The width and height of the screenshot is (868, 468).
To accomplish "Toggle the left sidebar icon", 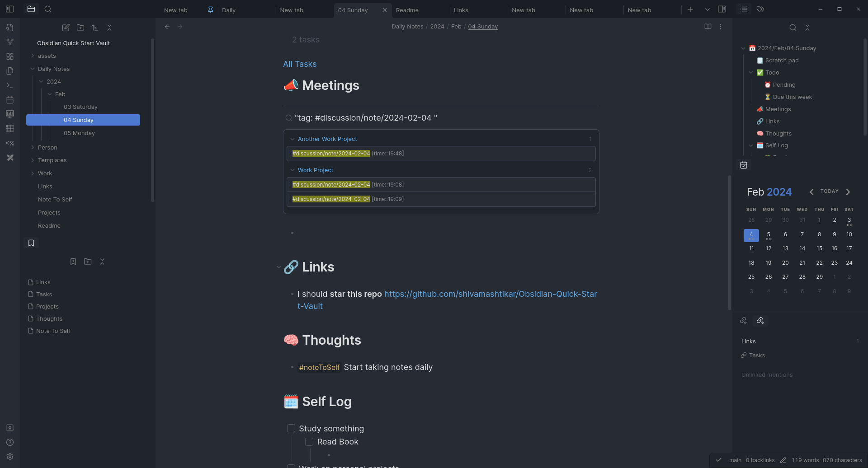I will pyautogui.click(x=10, y=9).
